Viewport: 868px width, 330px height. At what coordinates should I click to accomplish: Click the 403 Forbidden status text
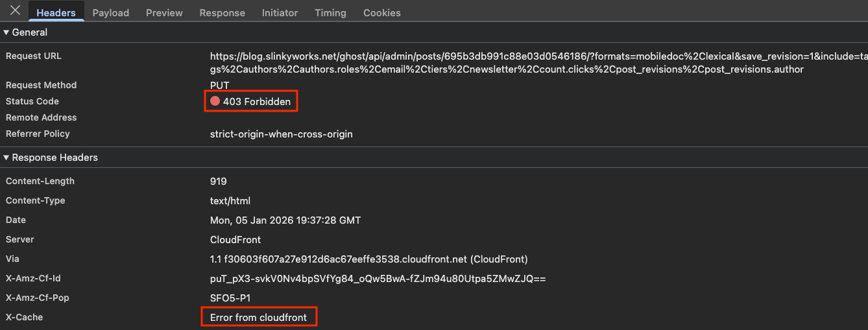coord(257,101)
